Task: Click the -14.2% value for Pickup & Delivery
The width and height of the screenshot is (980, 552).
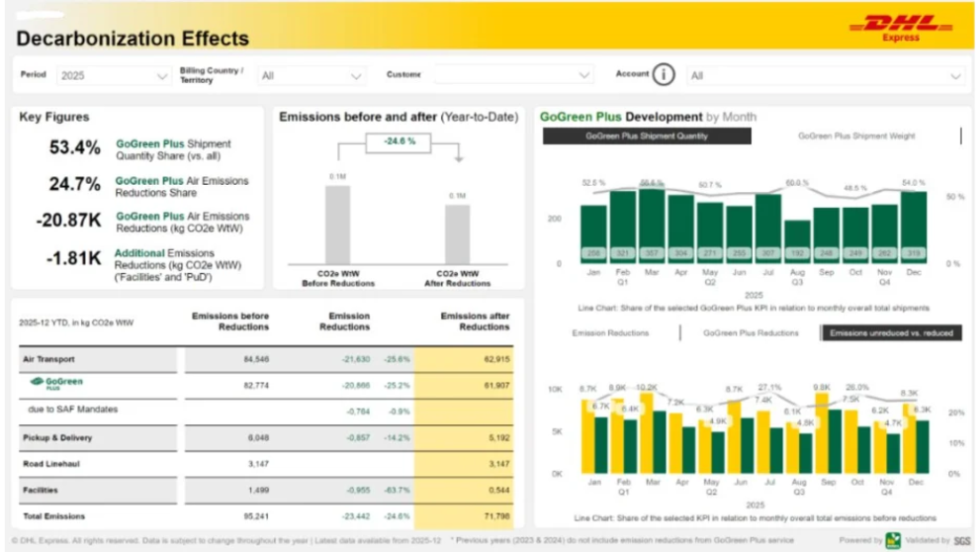Action: (x=397, y=437)
